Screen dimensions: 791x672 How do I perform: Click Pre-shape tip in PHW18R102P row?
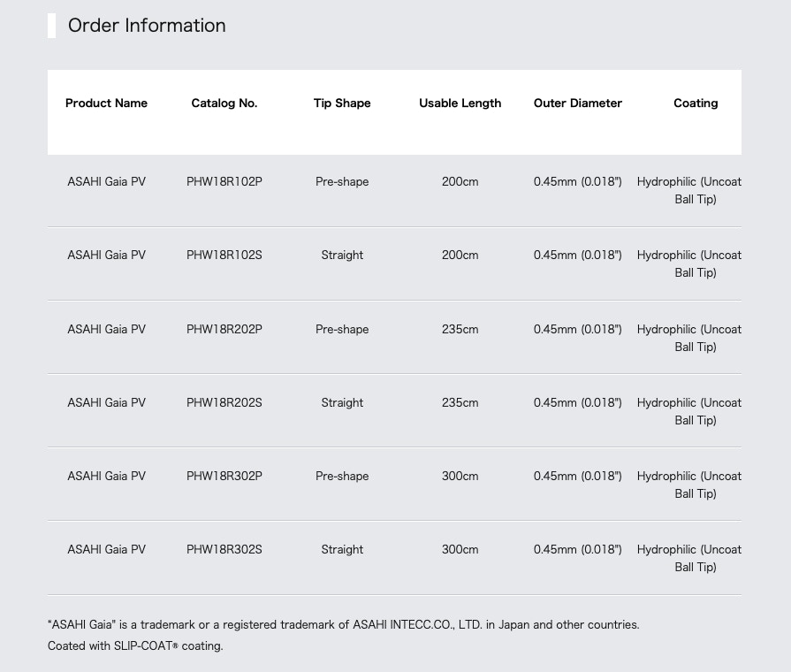342,182
